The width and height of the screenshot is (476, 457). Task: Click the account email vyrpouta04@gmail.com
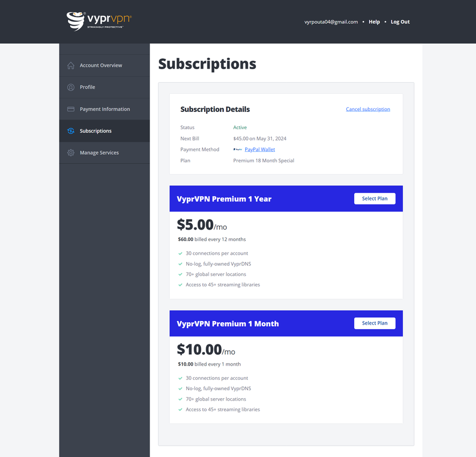pyautogui.click(x=331, y=22)
